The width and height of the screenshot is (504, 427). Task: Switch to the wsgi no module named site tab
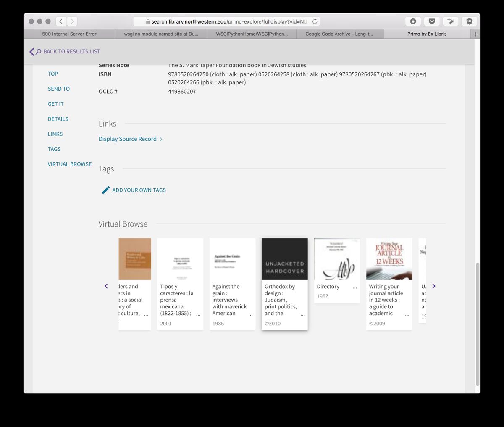(161, 34)
